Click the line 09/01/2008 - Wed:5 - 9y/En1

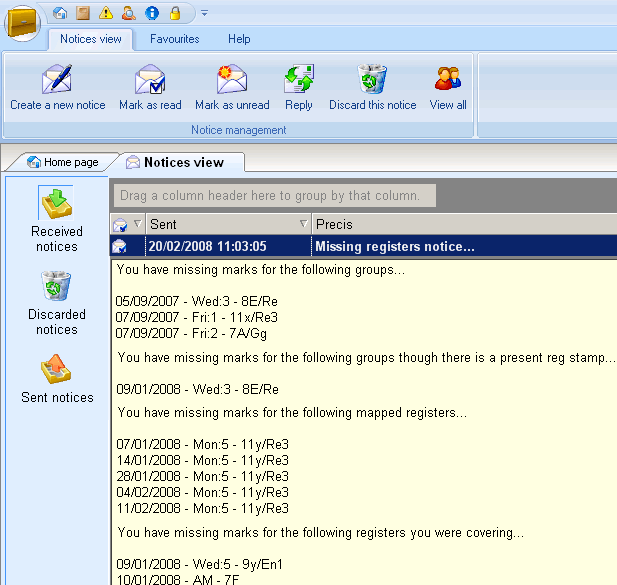pyautogui.click(x=200, y=565)
